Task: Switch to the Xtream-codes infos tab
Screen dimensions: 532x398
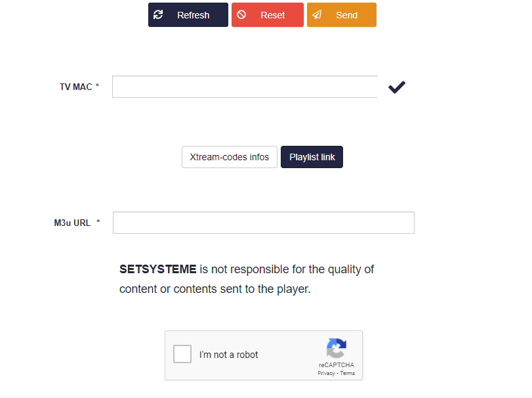Action: click(230, 157)
